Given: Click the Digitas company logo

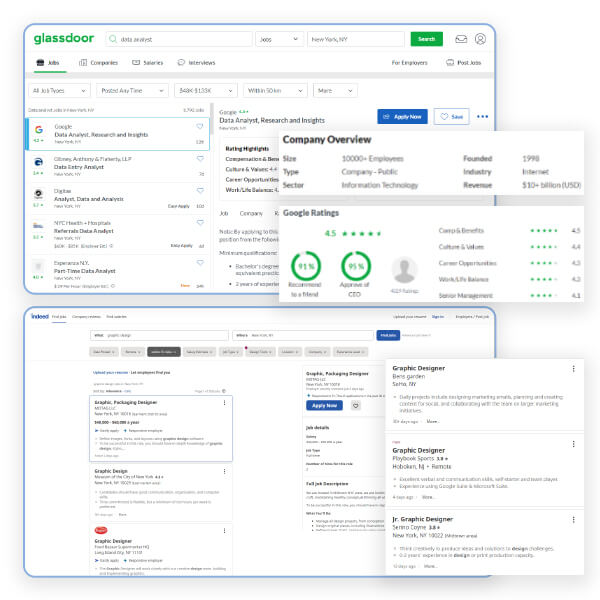Looking at the screenshot, I should [38, 194].
